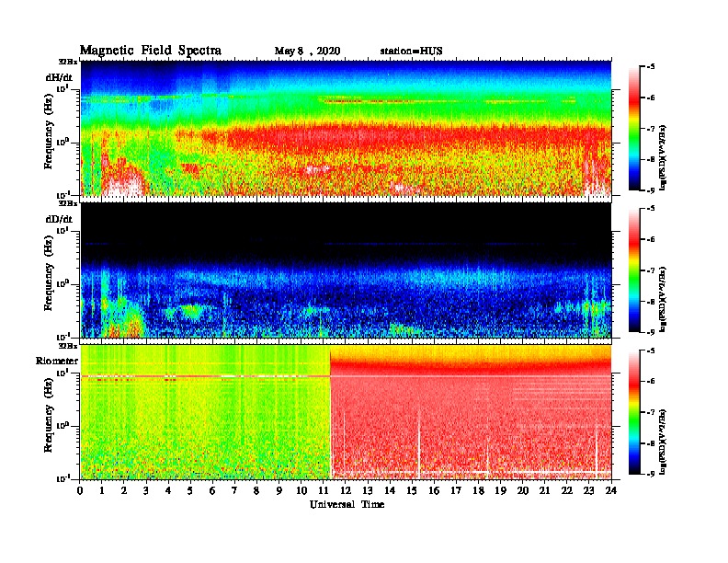This screenshot has width=728, height=563.
Task: Click inside the dH/dt spectrogram plot
Action: pyautogui.click(x=346, y=128)
